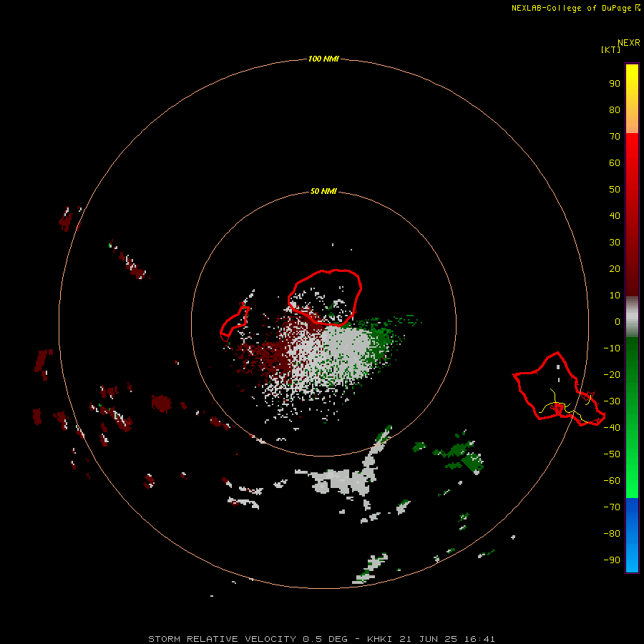Click the positive 60 scale value
The height and width of the screenshot is (644, 644).
pos(615,162)
